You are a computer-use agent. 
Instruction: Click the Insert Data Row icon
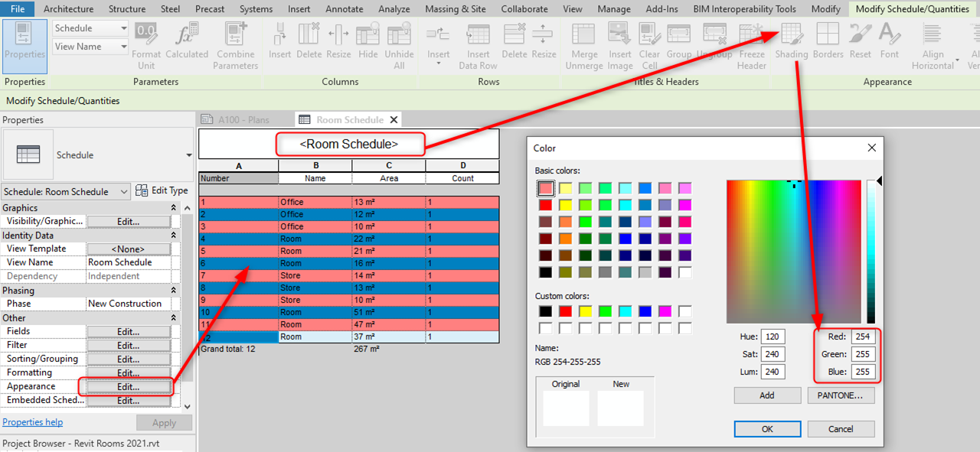(x=478, y=35)
